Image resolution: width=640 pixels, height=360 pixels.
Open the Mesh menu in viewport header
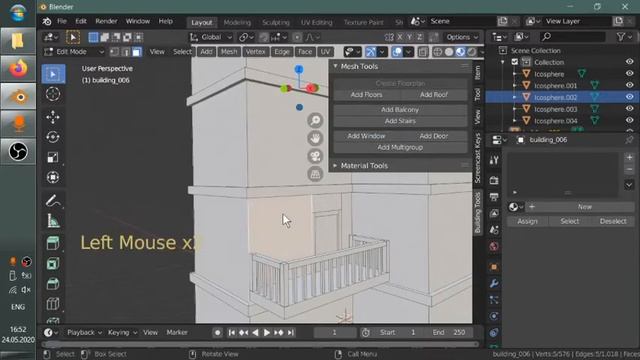tap(229, 52)
